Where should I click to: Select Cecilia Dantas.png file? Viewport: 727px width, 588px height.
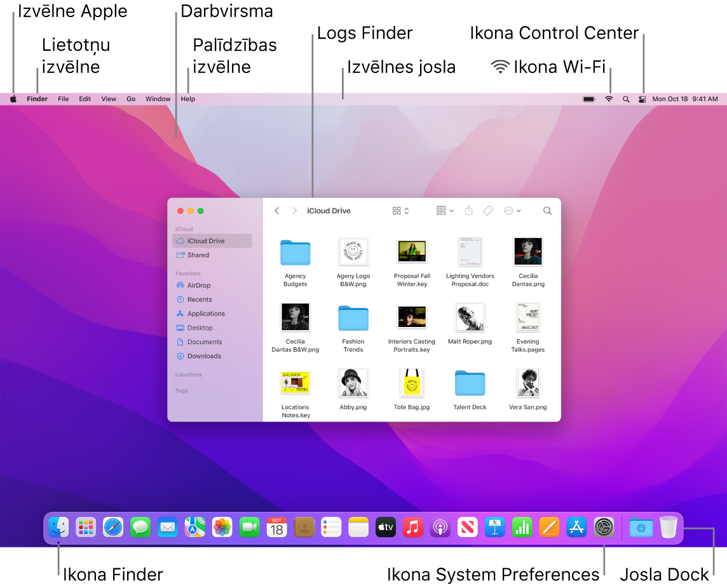[528, 263]
